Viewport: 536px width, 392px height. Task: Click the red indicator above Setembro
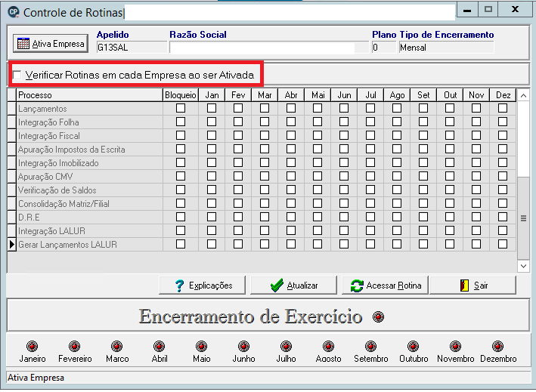tap(371, 346)
